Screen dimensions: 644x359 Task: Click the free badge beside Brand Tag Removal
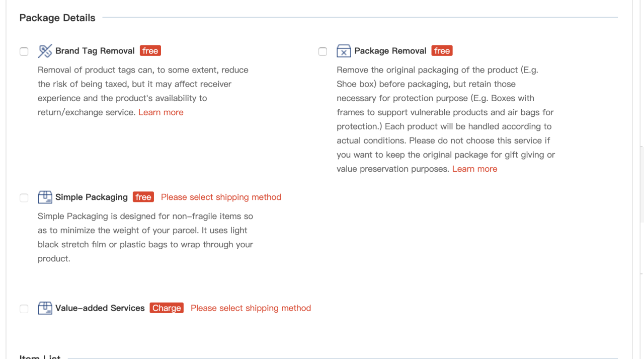[150, 51]
